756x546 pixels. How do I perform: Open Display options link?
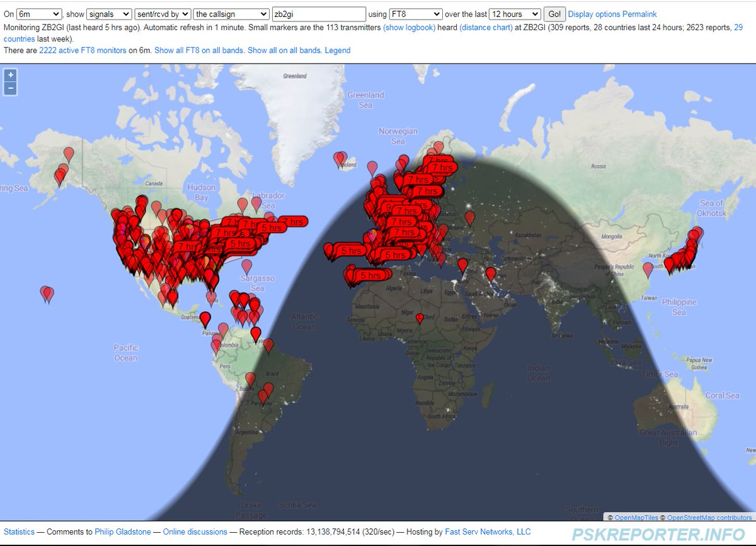[594, 14]
